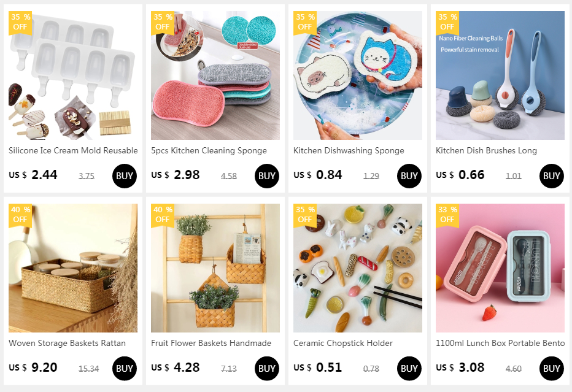Click BUY for Kitchen Dish Brushes Long
The width and height of the screenshot is (572, 392).
pyautogui.click(x=551, y=176)
